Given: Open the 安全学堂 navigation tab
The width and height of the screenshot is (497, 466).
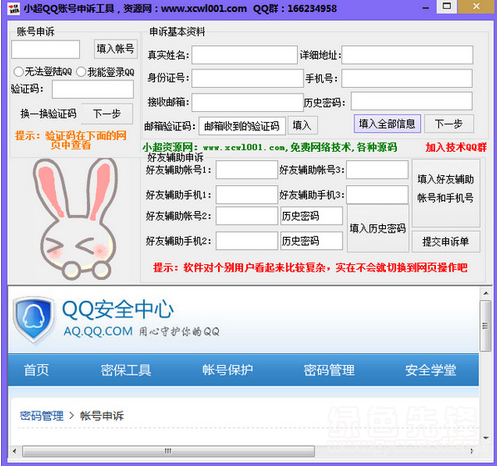Looking at the screenshot, I should tap(431, 370).
